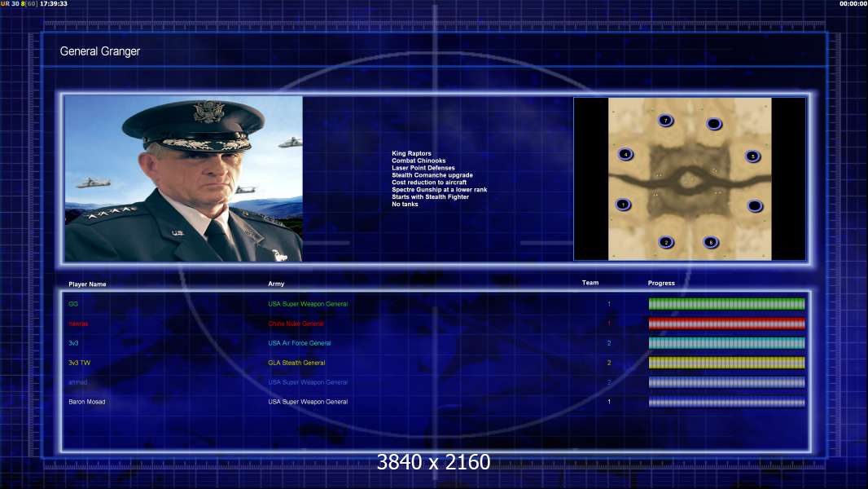Click the unnumbered start marker beside position 7
The height and width of the screenshot is (489, 868).
pyautogui.click(x=714, y=124)
